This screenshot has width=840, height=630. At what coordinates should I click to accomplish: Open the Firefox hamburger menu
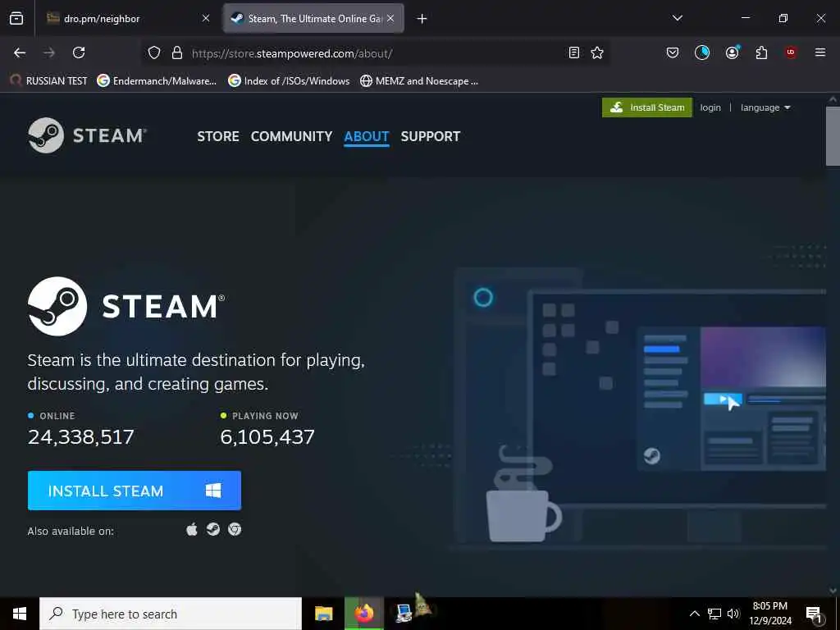coord(819,52)
